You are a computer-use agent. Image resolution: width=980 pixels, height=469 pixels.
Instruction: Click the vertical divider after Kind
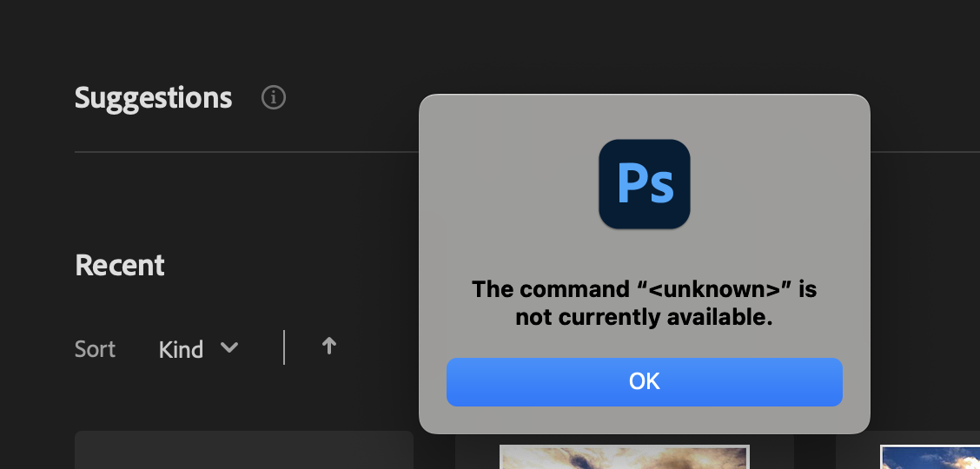point(284,347)
